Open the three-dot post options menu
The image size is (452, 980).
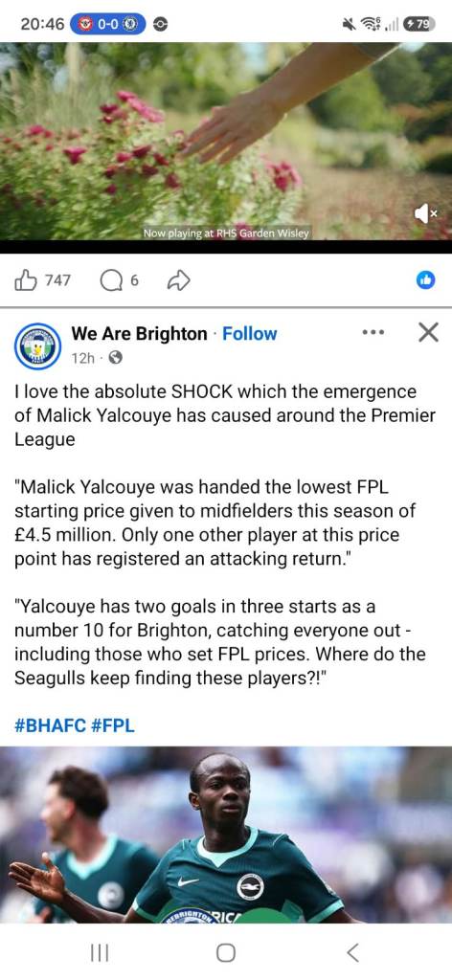373,333
